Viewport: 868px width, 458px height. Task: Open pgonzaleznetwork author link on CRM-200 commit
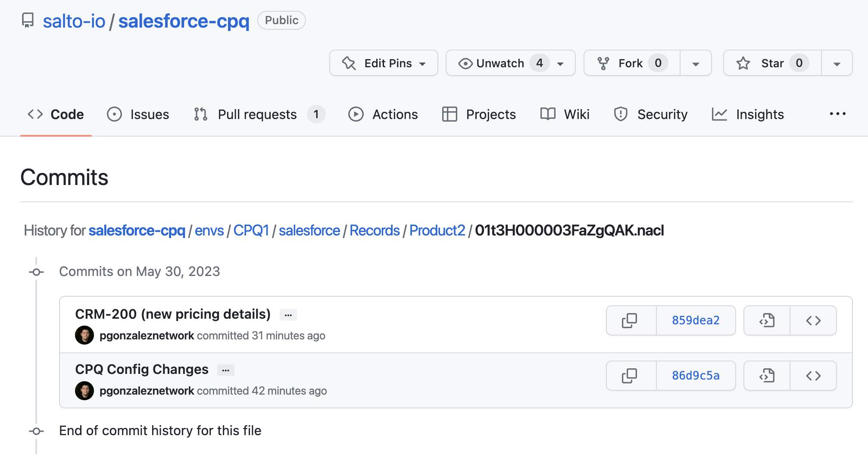pyautogui.click(x=147, y=336)
